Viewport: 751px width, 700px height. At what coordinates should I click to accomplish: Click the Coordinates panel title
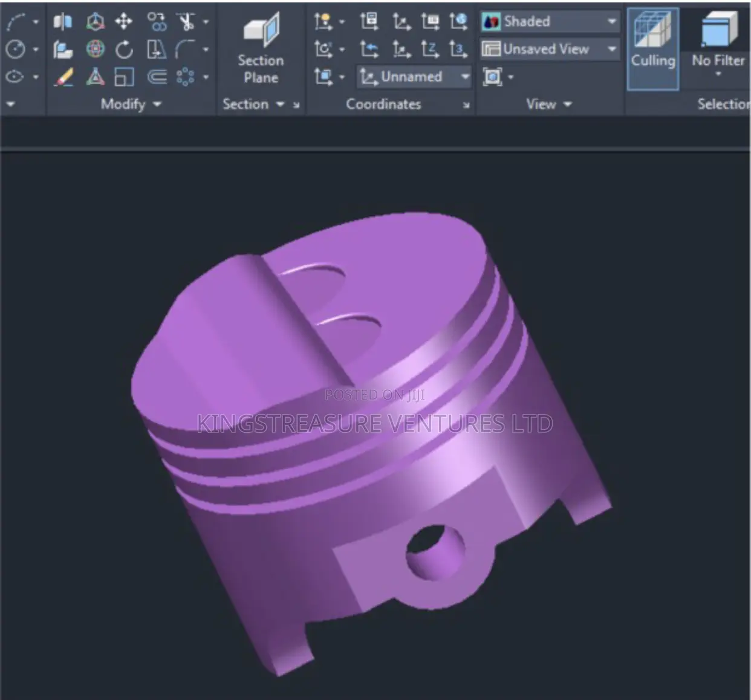pyautogui.click(x=383, y=104)
